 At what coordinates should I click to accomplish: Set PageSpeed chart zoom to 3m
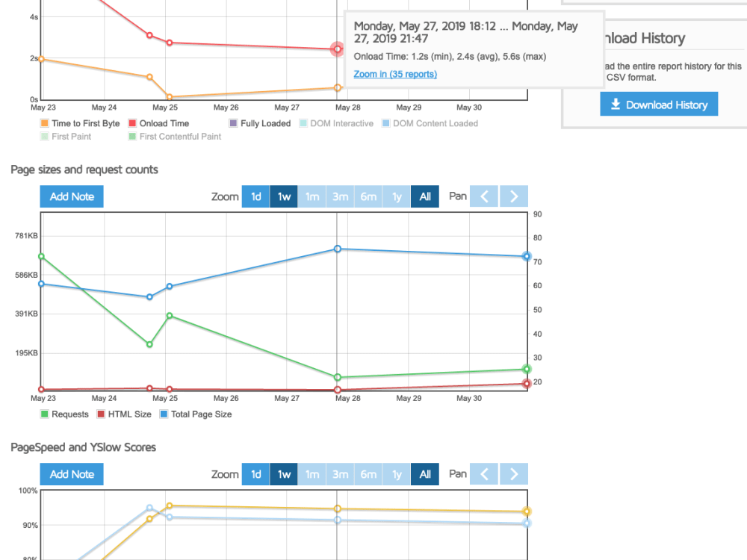click(340, 474)
